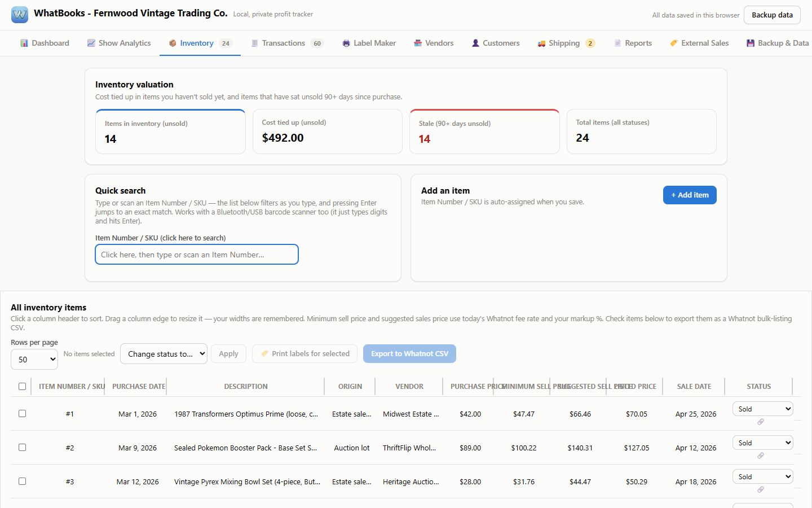This screenshot has width=812, height=508.
Task: Open the Change status to dropdown
Action: tap(164, 354)
